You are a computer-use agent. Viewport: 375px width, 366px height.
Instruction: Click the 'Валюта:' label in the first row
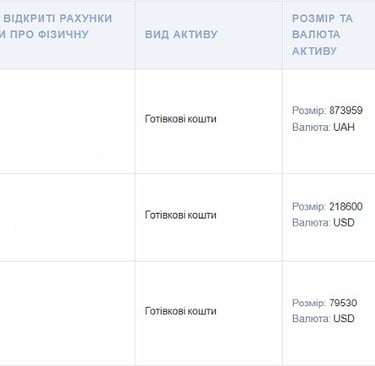point(311,127)
